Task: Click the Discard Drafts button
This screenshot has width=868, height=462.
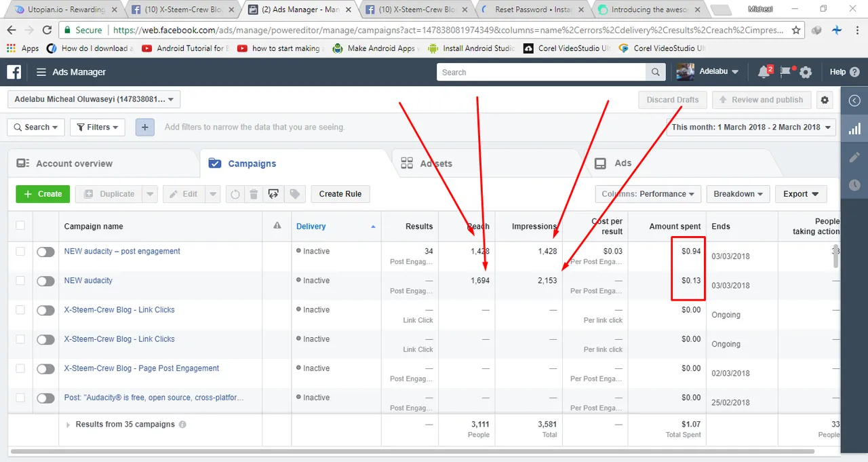Action: point(673,100)
